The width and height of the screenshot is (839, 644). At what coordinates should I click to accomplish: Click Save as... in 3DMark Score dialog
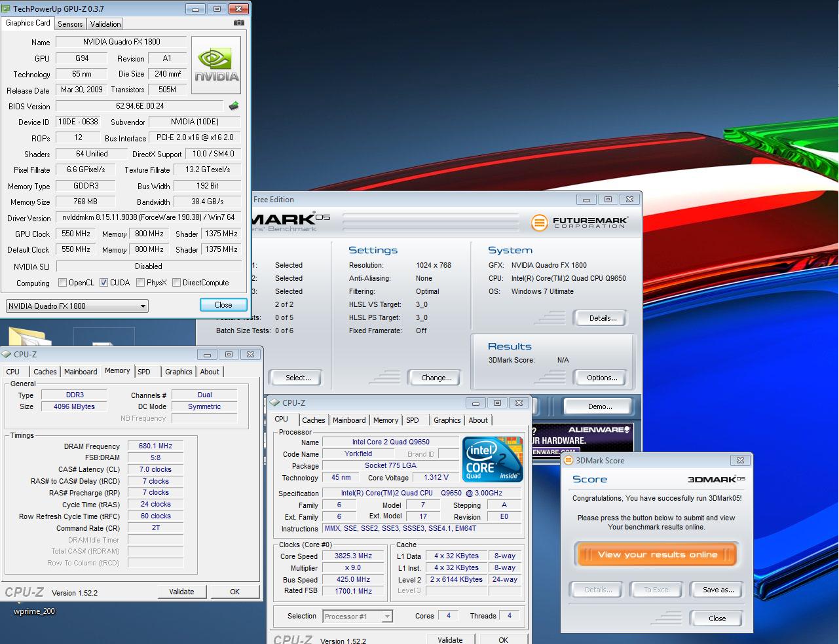[x=718, y=590]
